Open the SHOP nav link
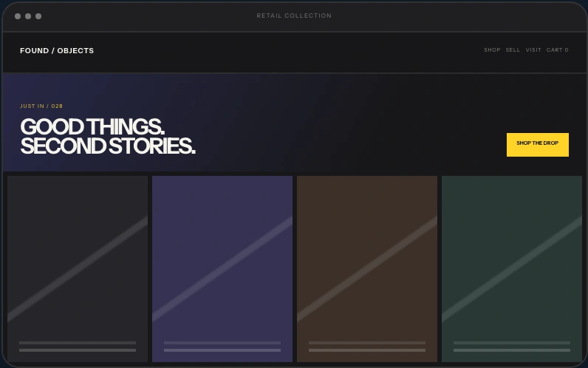588x368 pixels. (492, 50)
